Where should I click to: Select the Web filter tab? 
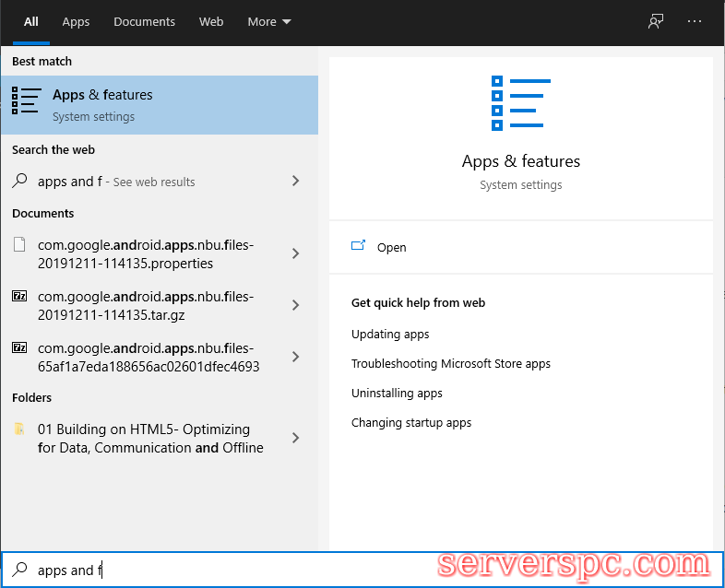point(211,21)
